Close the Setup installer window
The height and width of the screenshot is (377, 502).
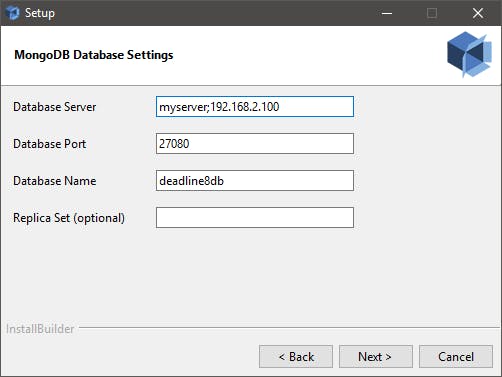coord(478,13)
